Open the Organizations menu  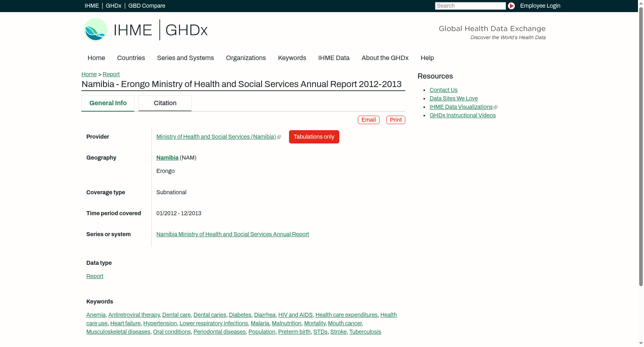(x=246, y=58)
